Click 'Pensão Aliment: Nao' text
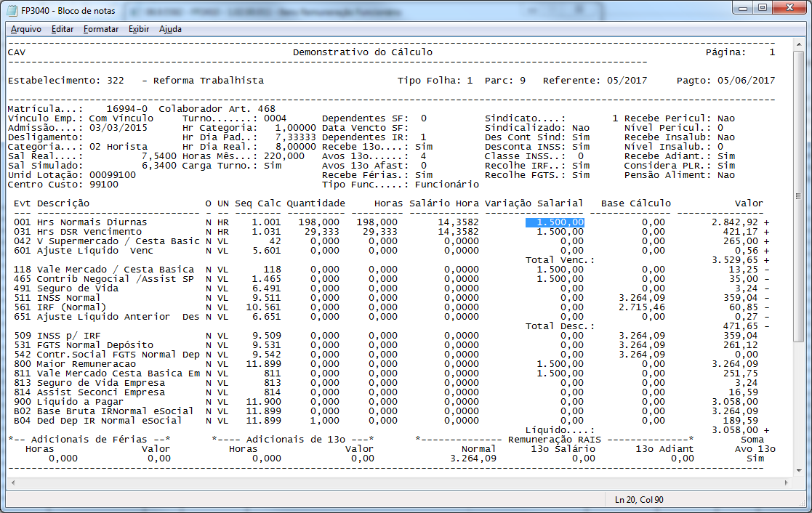812x513 pixels. pos(680,175)
